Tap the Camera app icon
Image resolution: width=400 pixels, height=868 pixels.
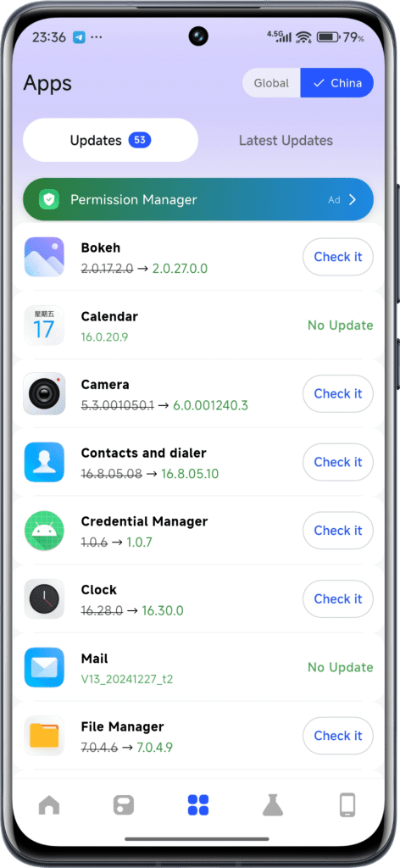click(x=44, y=393)
